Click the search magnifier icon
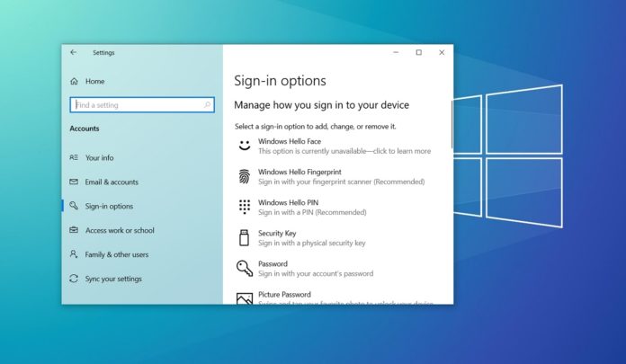This screenshot has height=364, width=626. tap(207, 105)
